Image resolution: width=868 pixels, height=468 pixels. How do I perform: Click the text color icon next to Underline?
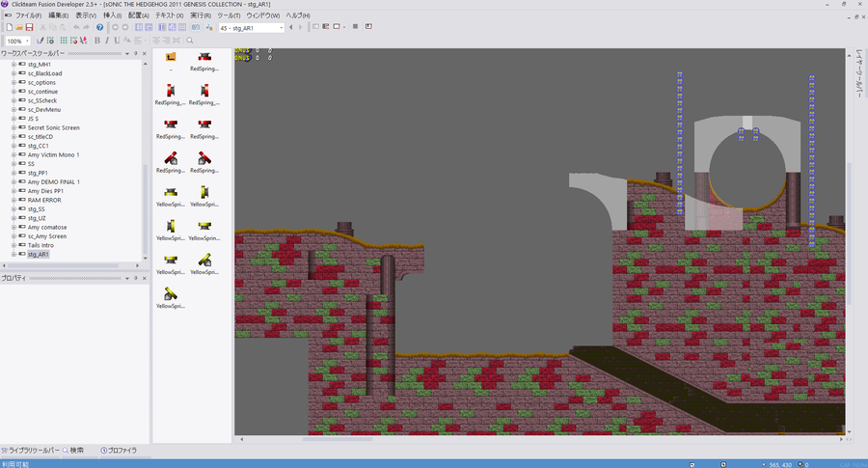pyautogui.click(x=127, y=41)
